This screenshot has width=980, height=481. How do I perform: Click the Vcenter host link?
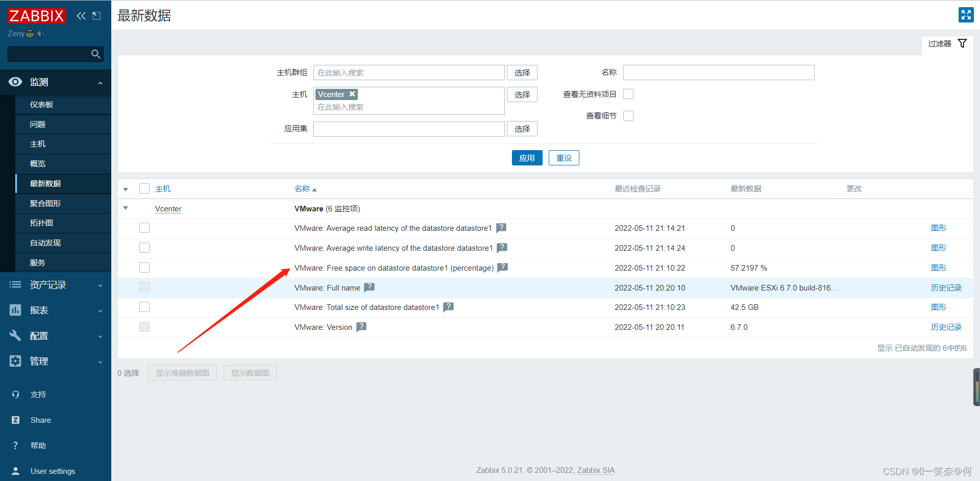[x=168, y=209]
